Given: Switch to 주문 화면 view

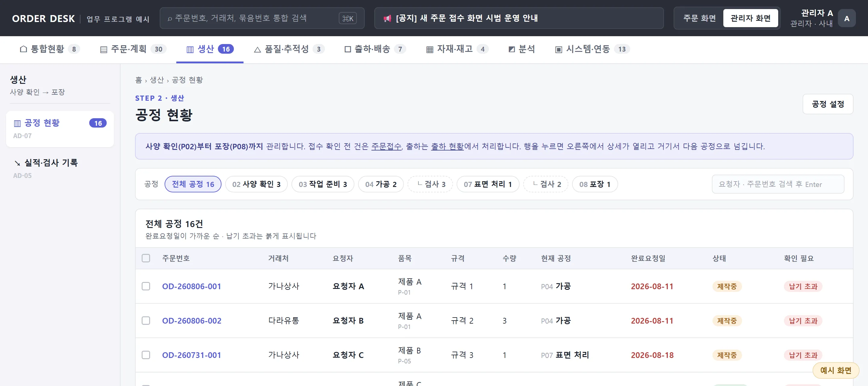Looking at the screenshot, I should [x=699, y=18].
